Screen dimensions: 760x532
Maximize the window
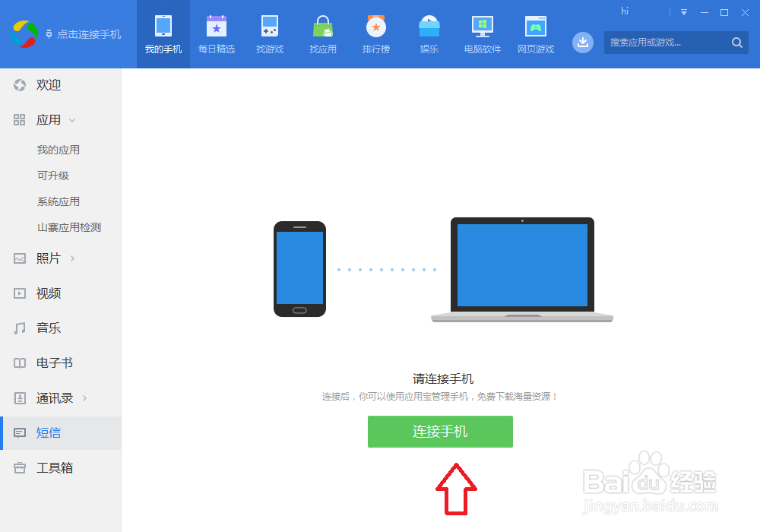[x=724, y=13]
